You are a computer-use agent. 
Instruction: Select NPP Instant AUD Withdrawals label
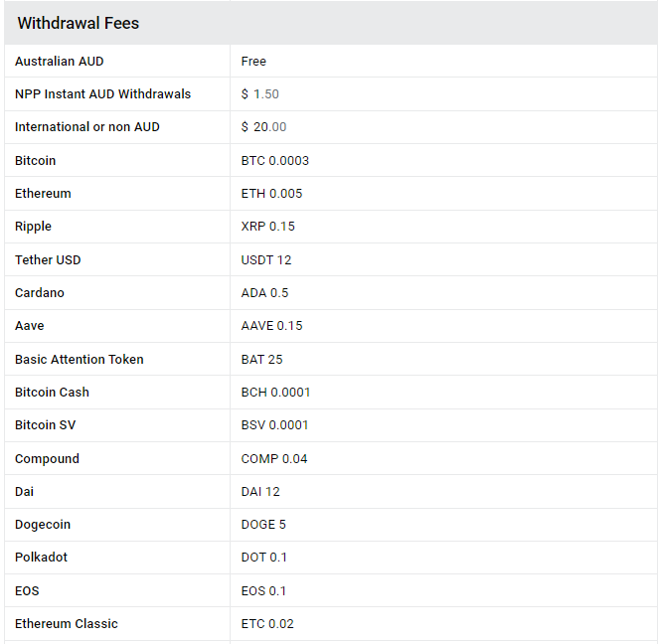pos(103,94)
